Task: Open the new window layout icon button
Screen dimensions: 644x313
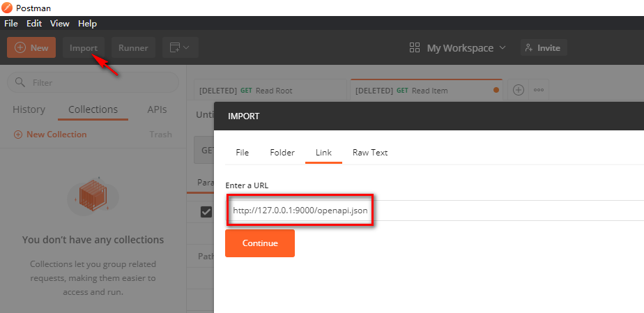Action: (181, 47)
